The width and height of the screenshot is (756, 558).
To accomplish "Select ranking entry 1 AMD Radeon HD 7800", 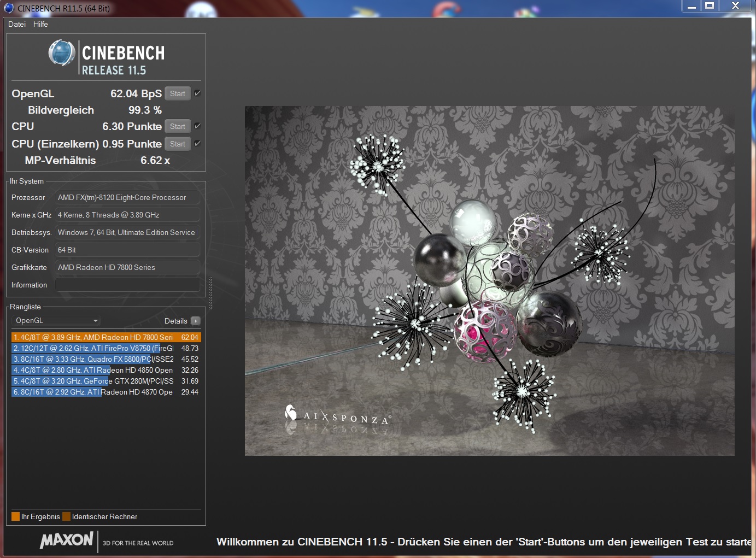I will pyautogui.click(x=106, y=337).
